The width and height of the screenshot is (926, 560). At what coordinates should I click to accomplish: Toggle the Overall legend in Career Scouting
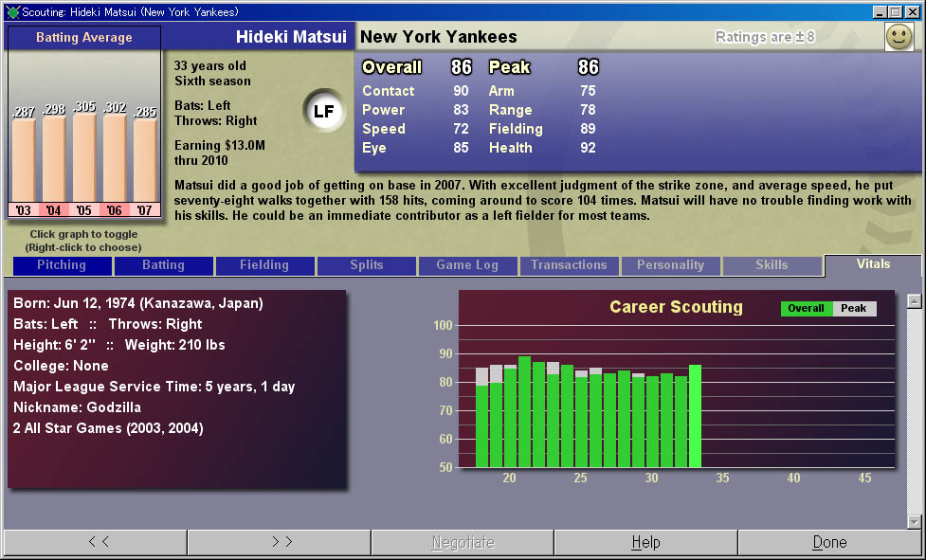[x=807, y=309]
